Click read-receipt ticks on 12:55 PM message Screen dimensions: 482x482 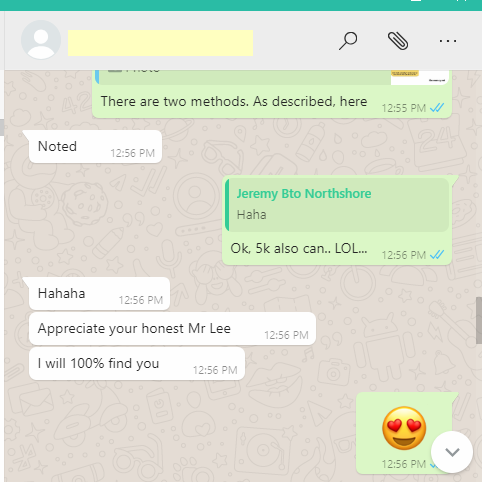(x=437, y=108)
